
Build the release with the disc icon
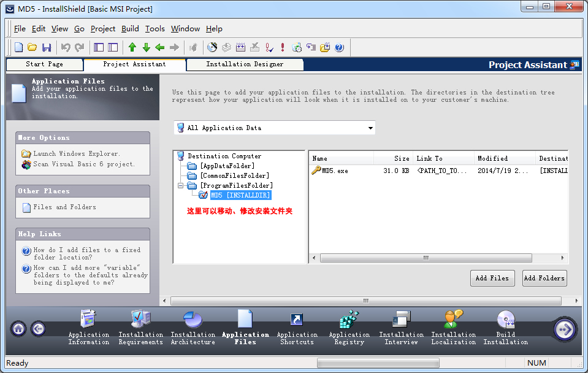[212, 47]
